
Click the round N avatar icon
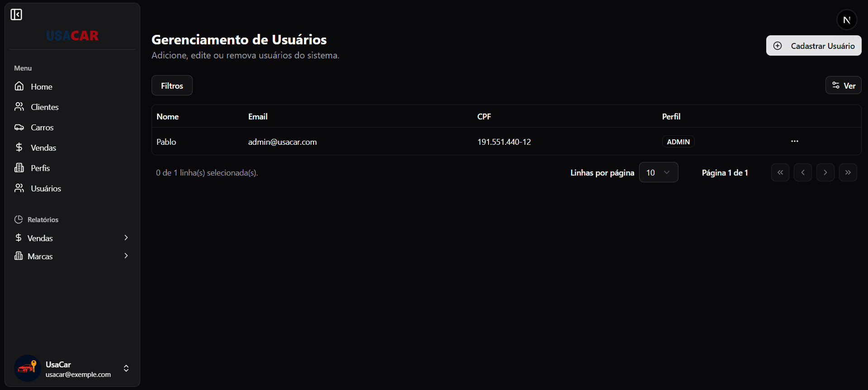coord(846,20)
